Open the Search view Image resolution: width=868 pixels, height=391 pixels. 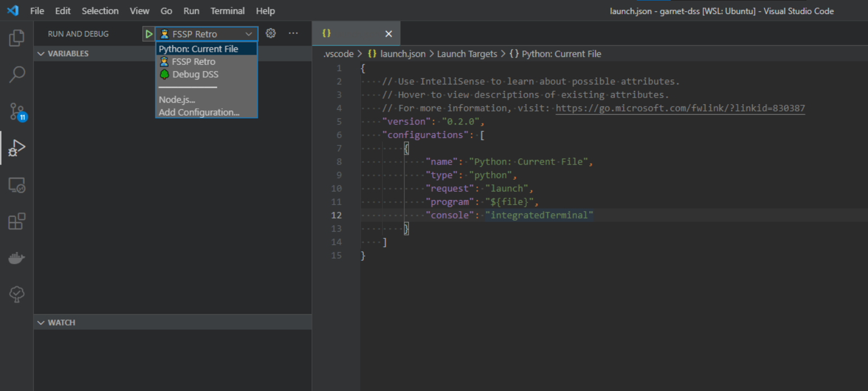[x=16, y=74]
